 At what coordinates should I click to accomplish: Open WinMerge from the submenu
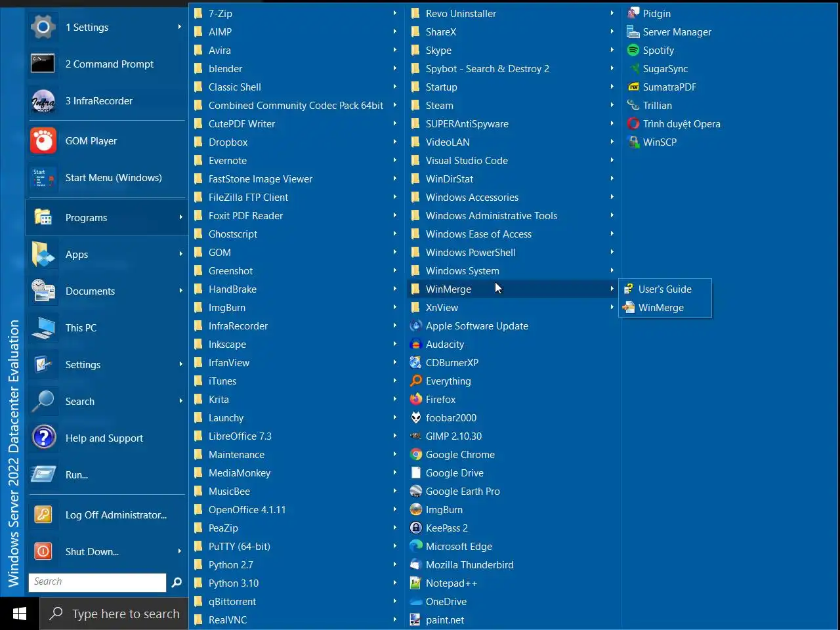665,307
